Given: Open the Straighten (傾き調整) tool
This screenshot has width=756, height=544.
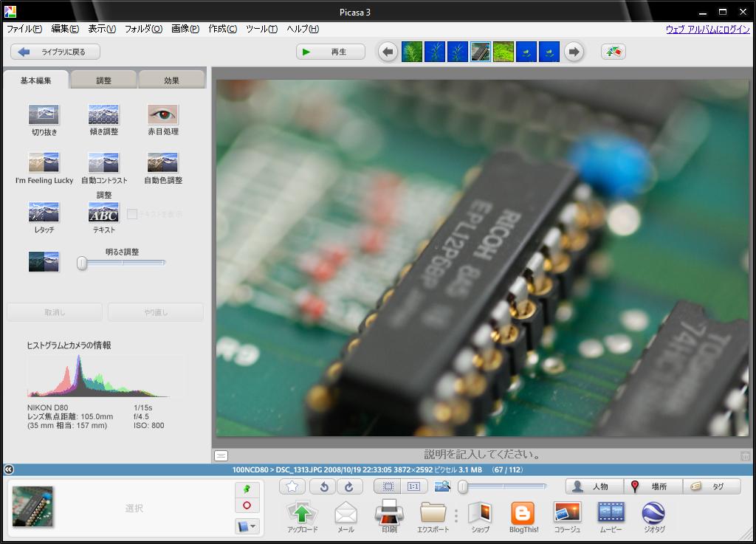Looking at the screenshot, I should (103, 114).
